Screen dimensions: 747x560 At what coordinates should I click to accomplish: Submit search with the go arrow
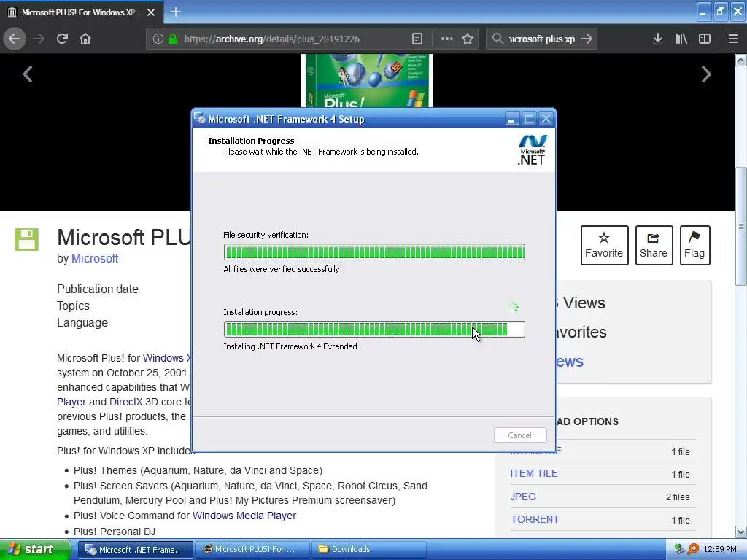(x=587, y=39)
